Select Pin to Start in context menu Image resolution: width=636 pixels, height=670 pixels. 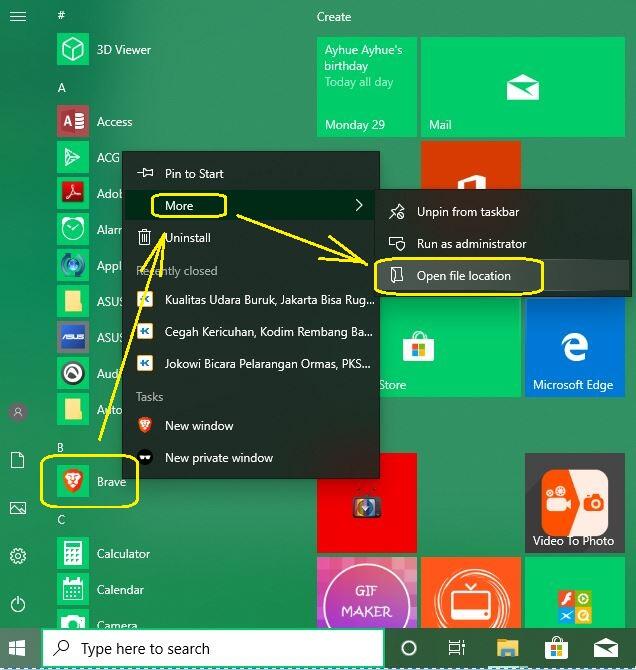[x=251, y=173]
